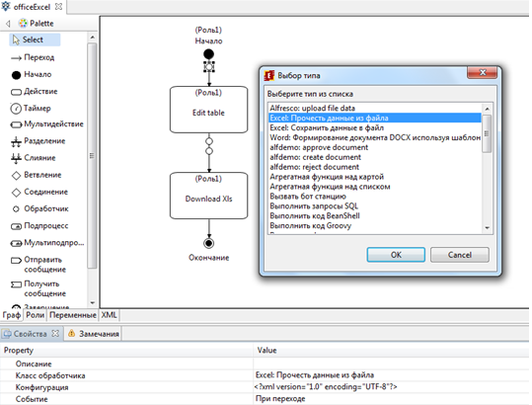Click the Конфигурация XML value cell

point(391,387)
